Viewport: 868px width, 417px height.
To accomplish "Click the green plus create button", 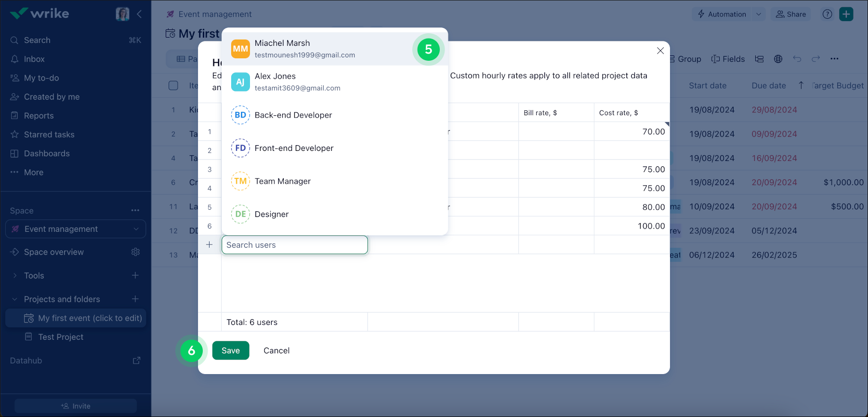I will (x=846, y=14).
